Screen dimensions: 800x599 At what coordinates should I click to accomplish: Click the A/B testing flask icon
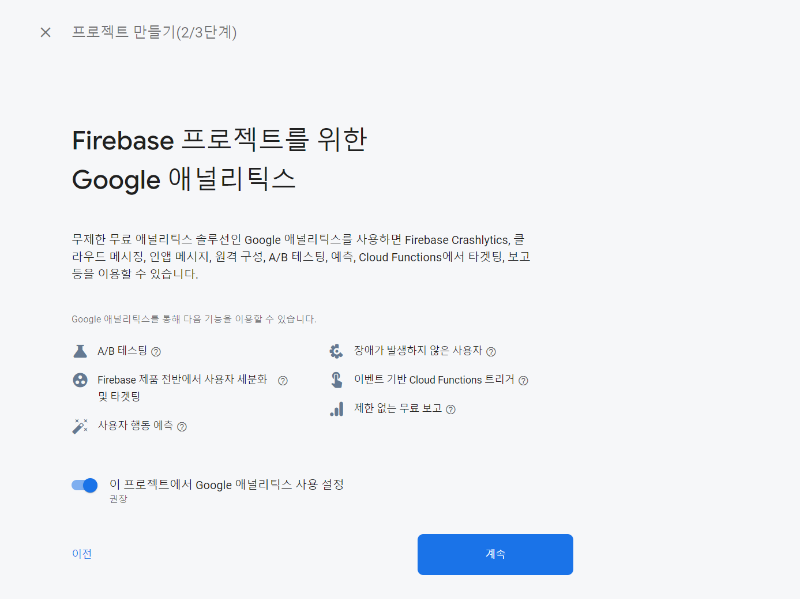[80, 351]
